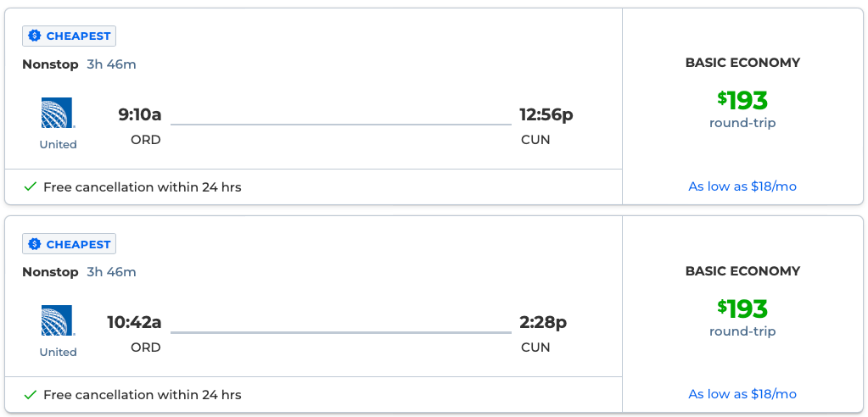The image size is (868, 417).
Task: Click Basic Economy label on second flight
Action: [x=742, y=271]
